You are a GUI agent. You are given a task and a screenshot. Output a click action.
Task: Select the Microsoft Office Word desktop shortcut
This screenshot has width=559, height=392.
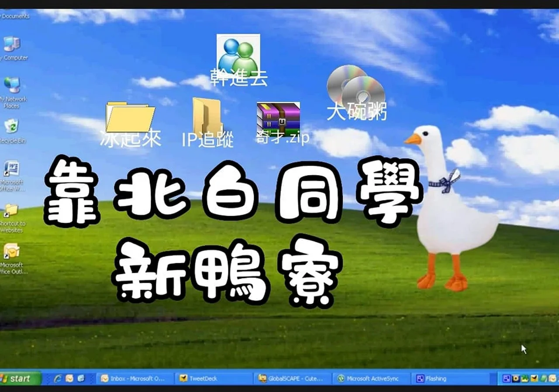coord(11,168)
